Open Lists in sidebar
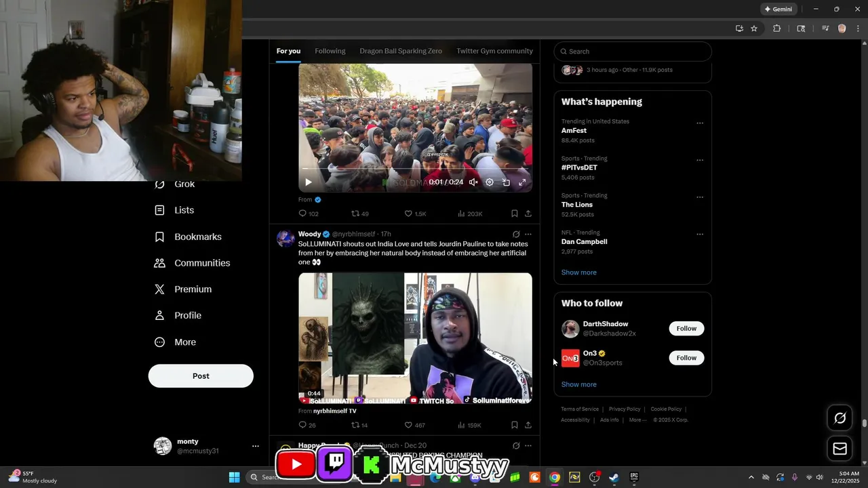Image resolution: width=868 pixels, height=488 pixels. [x=174, y=210]
